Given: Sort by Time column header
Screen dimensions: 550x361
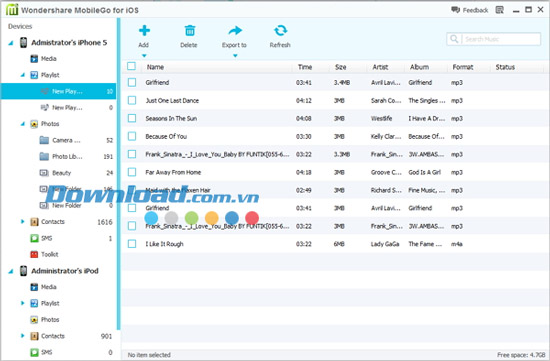Looking at the screenshot, I should (x=305, y=67).
